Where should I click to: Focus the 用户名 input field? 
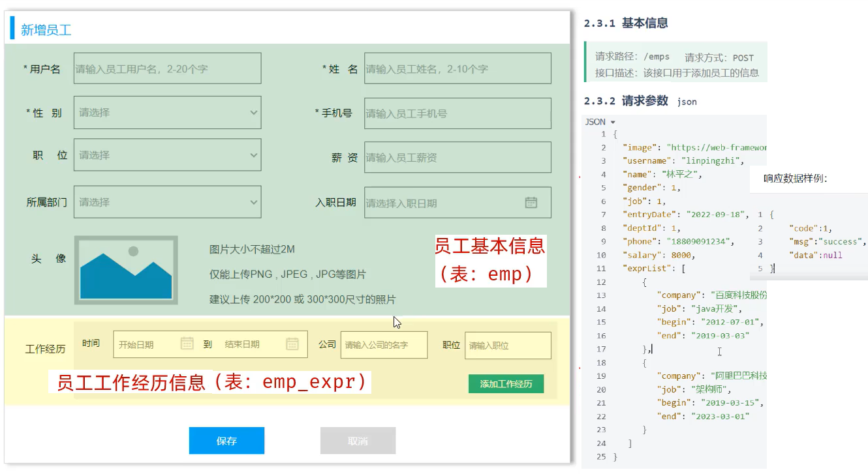pyautogui.click(x=167, y=68)
